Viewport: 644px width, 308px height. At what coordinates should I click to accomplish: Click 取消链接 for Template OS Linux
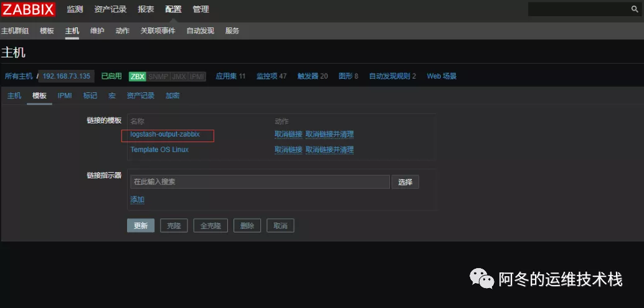click(x=288, y=150)
